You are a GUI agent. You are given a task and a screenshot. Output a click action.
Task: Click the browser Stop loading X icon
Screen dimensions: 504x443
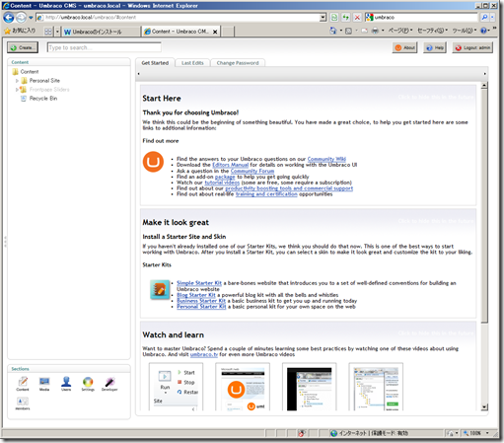357,18
